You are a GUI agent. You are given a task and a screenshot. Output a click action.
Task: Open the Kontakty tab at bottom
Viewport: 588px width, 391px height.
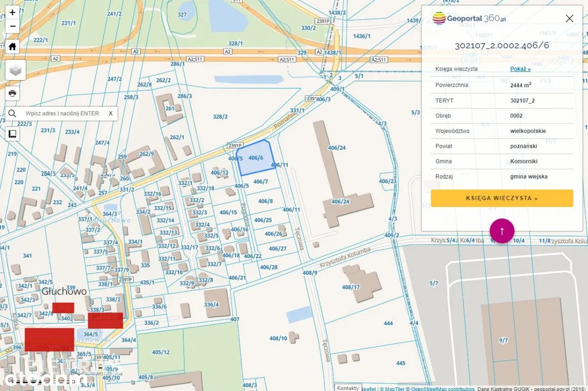[348, 388]
